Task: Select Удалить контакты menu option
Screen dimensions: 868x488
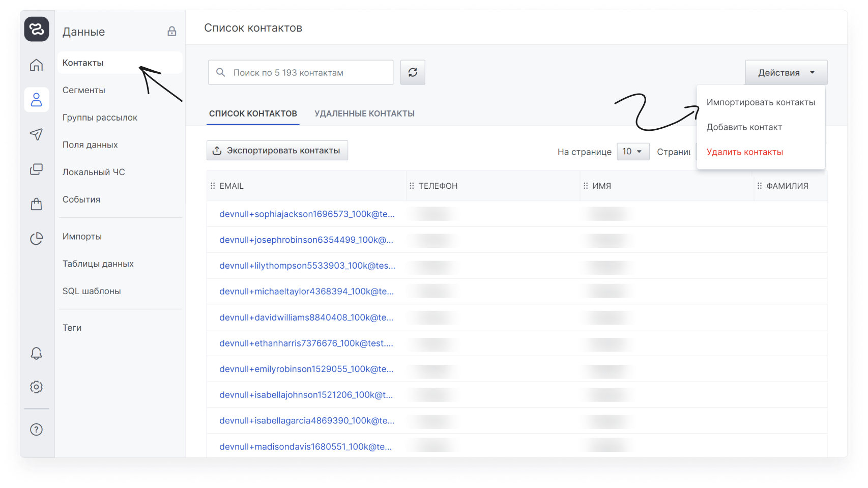Action: tap(745, 152)
